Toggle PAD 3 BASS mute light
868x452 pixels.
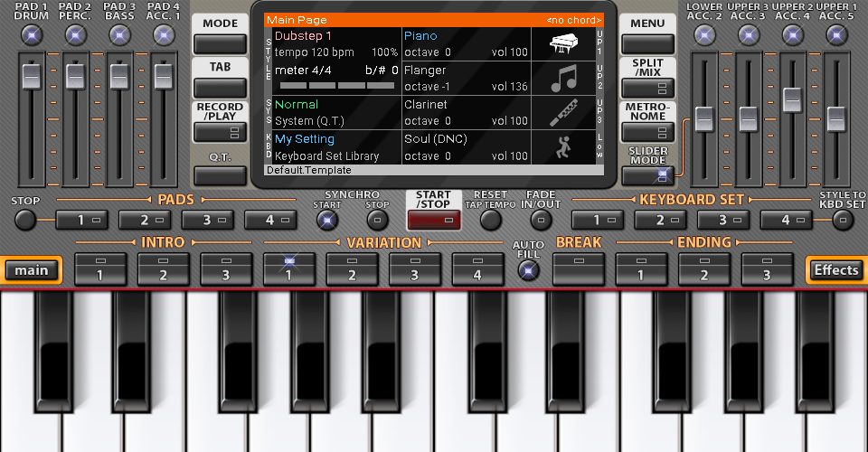pos(119,35)
